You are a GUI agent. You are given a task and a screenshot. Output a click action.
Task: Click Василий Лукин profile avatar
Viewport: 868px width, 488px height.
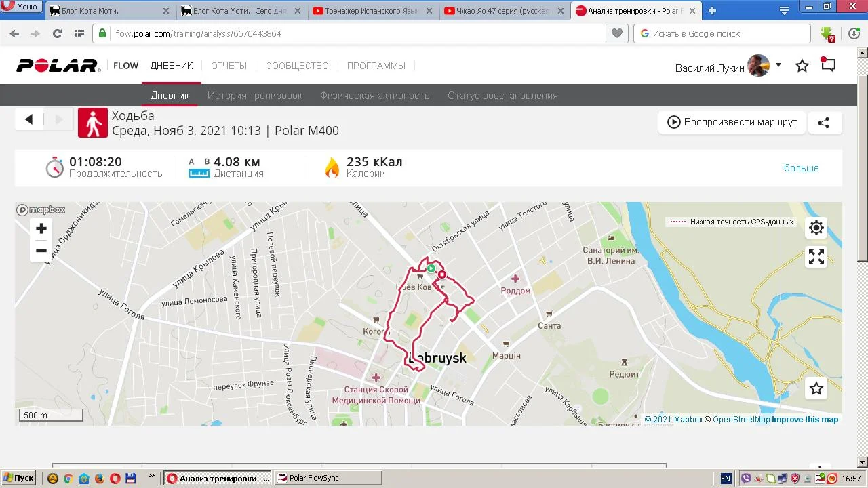[759, 66]
